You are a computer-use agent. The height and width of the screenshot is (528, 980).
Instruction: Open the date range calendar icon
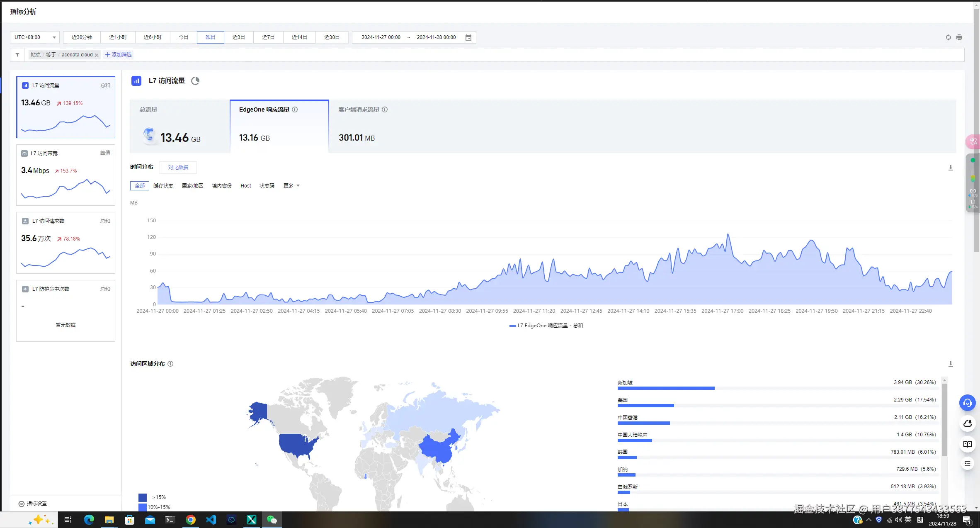[468, 37]
